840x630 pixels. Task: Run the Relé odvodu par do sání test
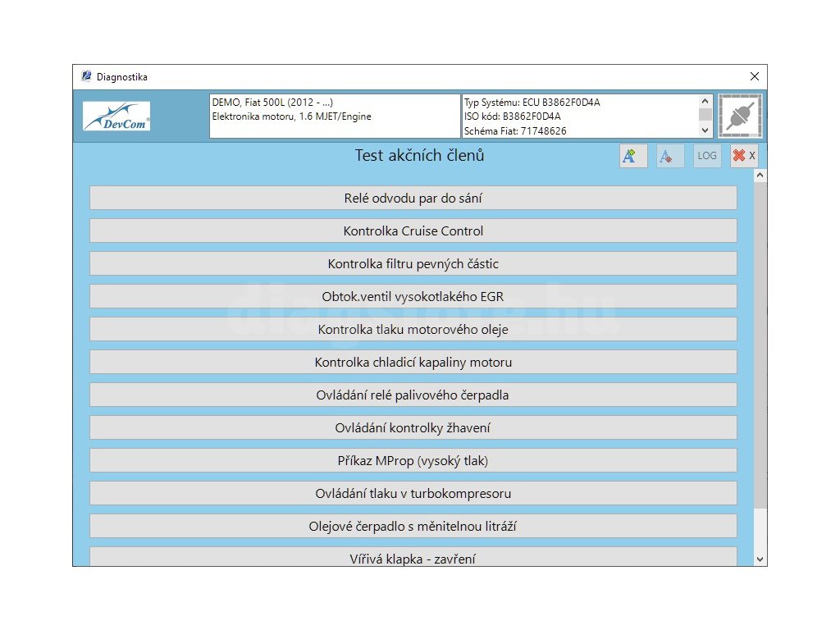coord(413,199)
